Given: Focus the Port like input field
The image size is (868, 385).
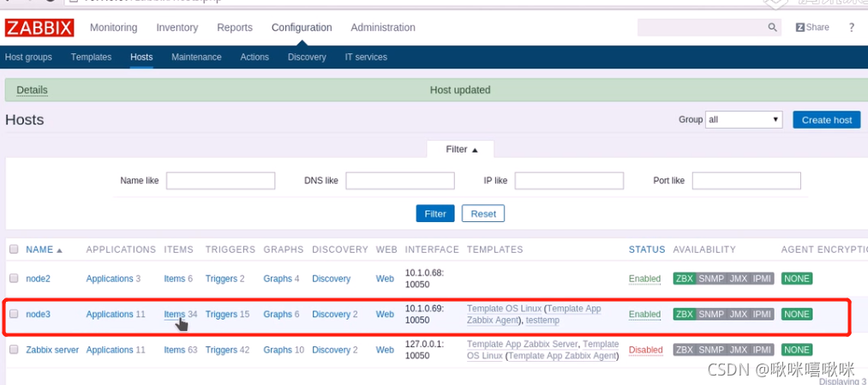Looking at the screenshot, I should (746, 181).
